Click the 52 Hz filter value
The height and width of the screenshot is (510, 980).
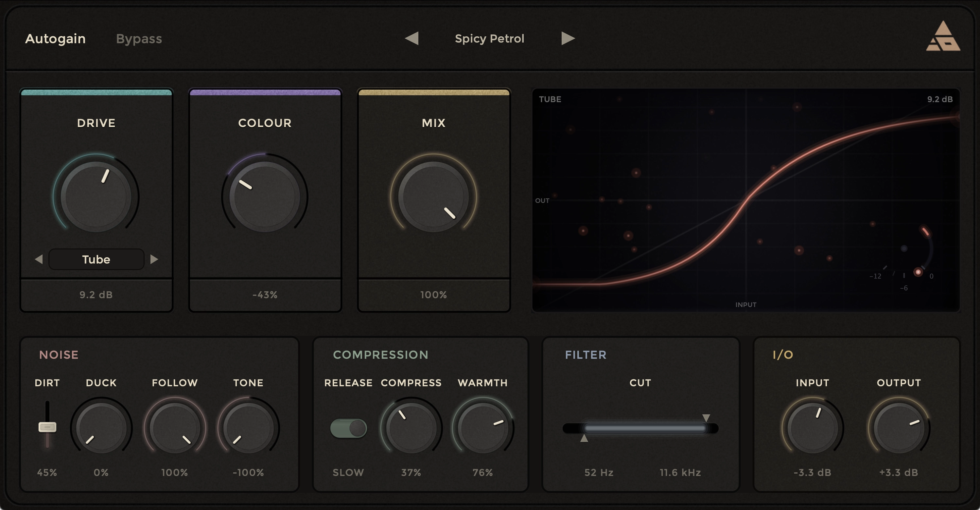tap(599, 472)
